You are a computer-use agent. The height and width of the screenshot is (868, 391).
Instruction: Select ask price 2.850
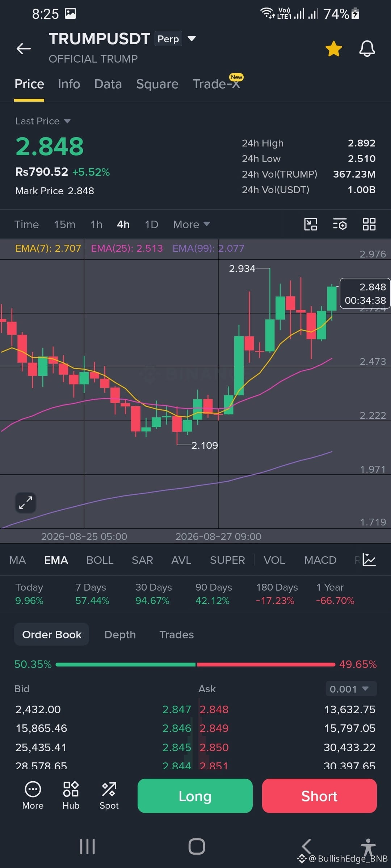click(x=214, y=747)
